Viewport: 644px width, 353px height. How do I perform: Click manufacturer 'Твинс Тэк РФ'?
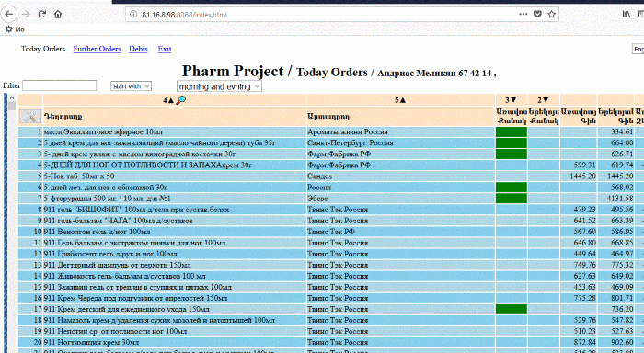point(331,232)
